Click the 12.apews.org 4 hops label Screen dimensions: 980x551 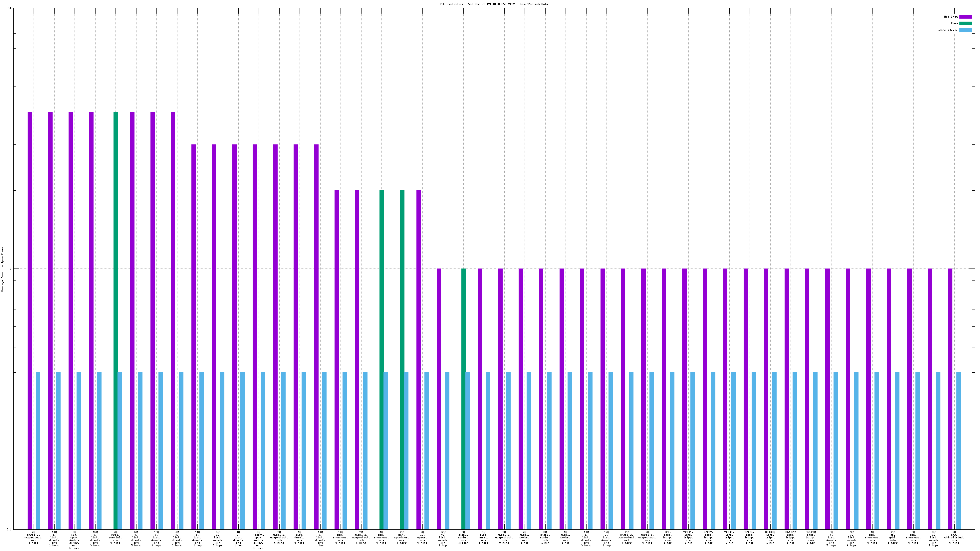422,537
